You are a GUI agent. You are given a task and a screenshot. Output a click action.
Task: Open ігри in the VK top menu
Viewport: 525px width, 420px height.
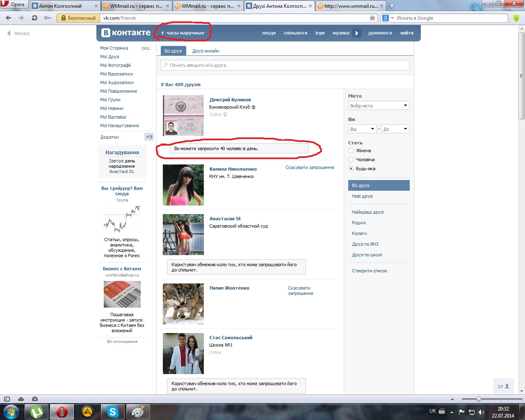pos(320,33)
